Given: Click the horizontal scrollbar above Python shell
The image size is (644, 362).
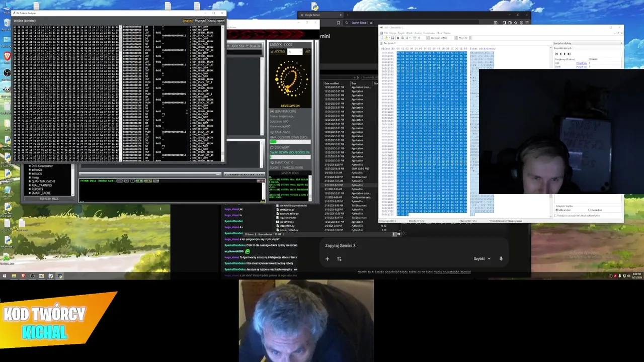Looking at the screenshot, I should click(150, 174).
